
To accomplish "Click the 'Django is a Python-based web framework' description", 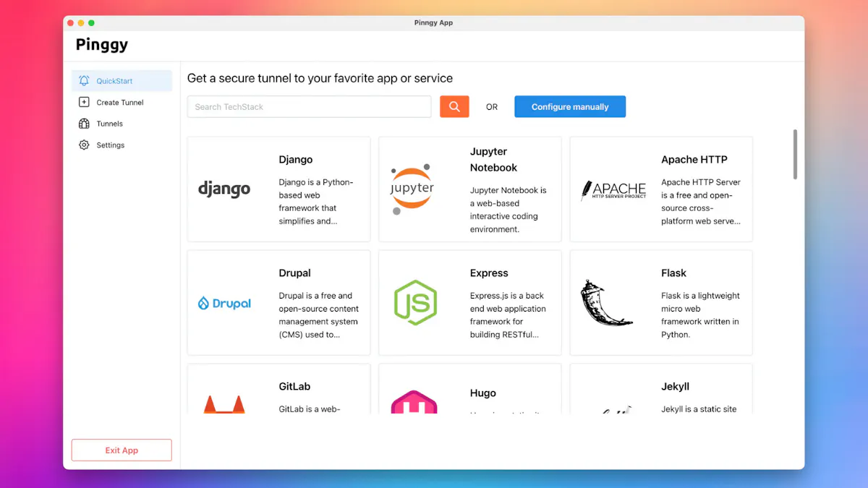I will (316, 202).
